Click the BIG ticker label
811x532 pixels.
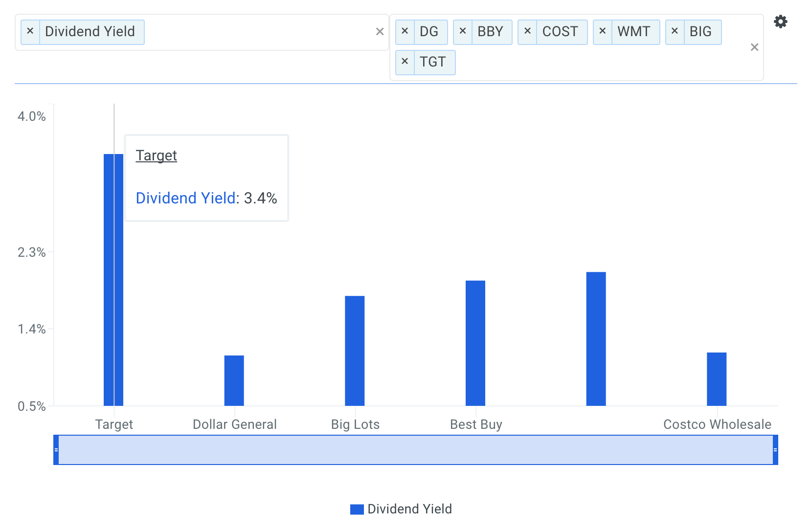[x=700, y=32]
